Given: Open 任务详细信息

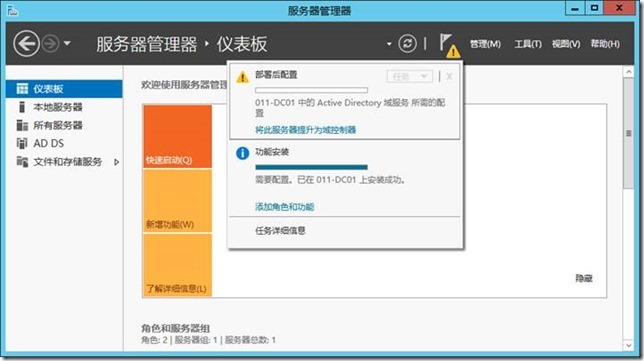Looking at the screenshot, I should [x=280, y=231].
